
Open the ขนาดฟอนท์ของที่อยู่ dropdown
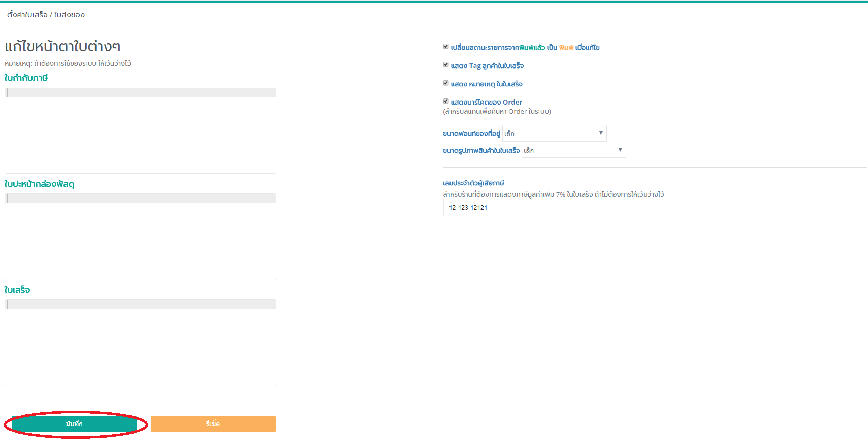554,133
